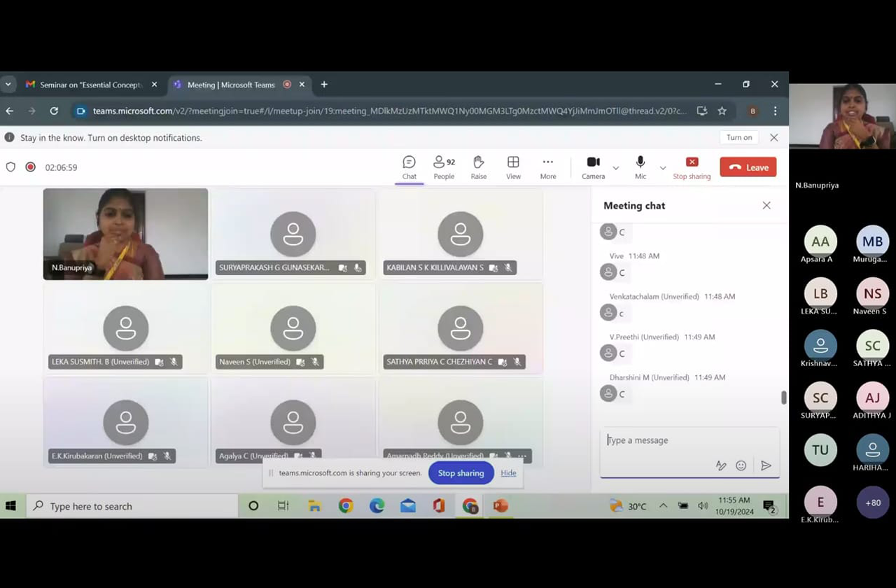896x588 pixels.
Task: Open the View layout options
Action: tap(513, 167)
